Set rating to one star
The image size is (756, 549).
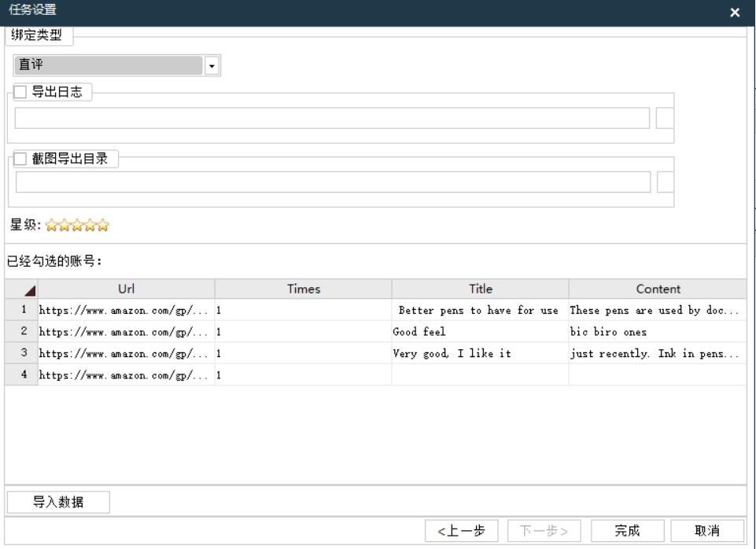tap(52, 225)
